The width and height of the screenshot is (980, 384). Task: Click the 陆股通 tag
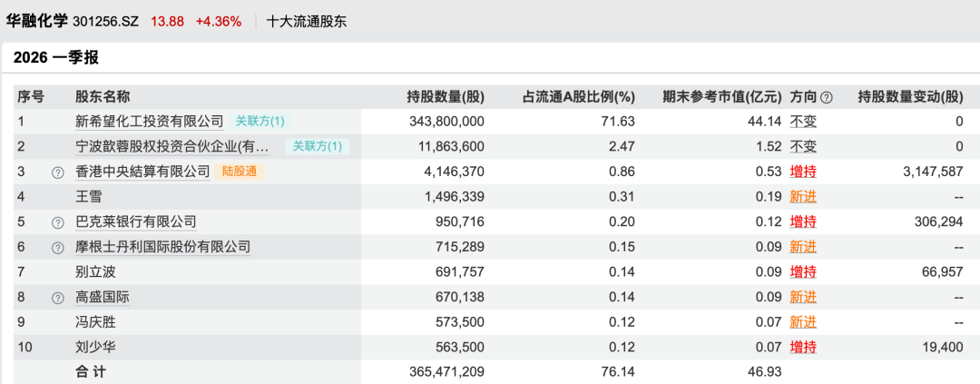240,171
